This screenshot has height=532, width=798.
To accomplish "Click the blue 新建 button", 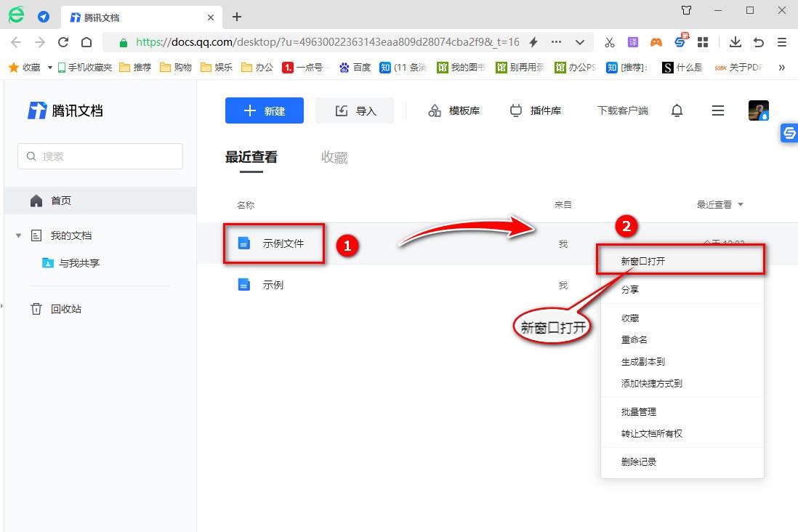I will [265, 110].
